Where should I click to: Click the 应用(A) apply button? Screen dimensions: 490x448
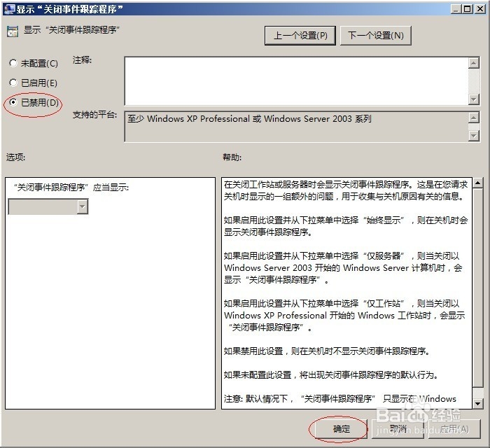(x=454, y=429)
